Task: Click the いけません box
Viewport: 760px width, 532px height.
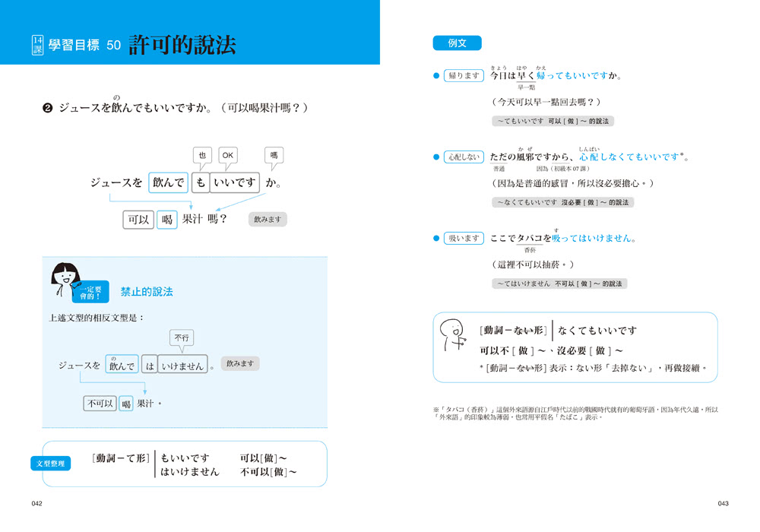Action: [183, 366]
